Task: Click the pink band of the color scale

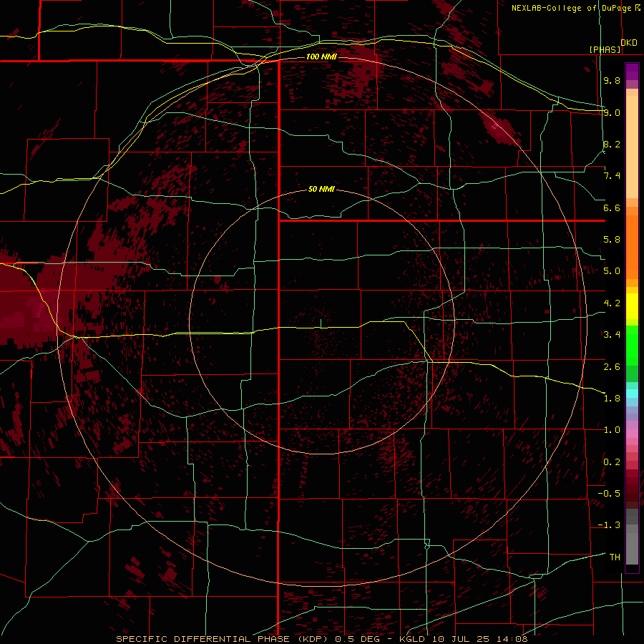Action: point(632,434)
